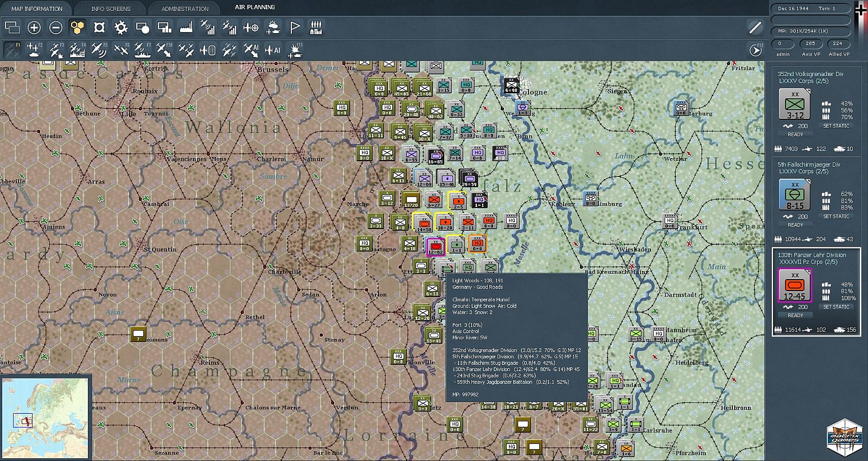The height and width of the screenshot is (461, 868).
Task: Click READY under 5th Fallschirmjaeger Div
Action: click(795, 225)
